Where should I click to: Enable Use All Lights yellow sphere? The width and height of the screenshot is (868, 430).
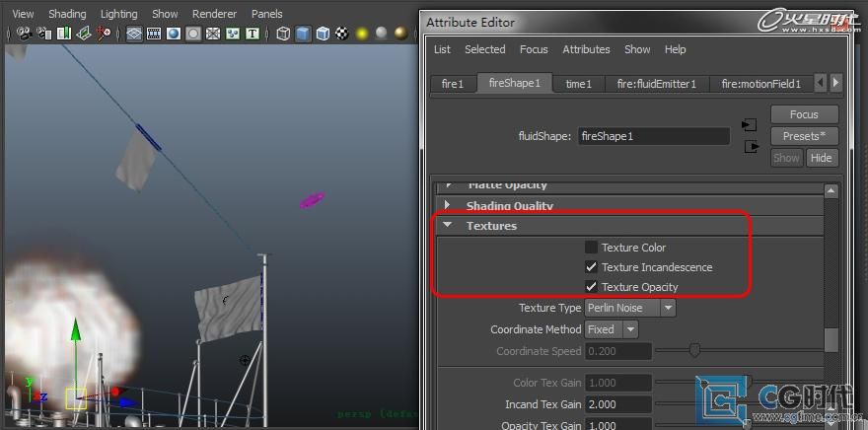click(x=362, y=34)
